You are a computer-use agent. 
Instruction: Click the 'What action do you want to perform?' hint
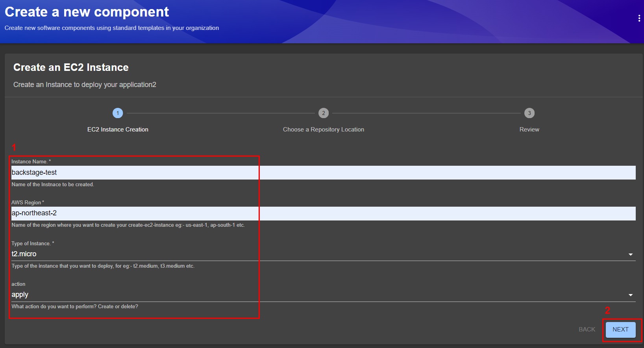[75, 307]
